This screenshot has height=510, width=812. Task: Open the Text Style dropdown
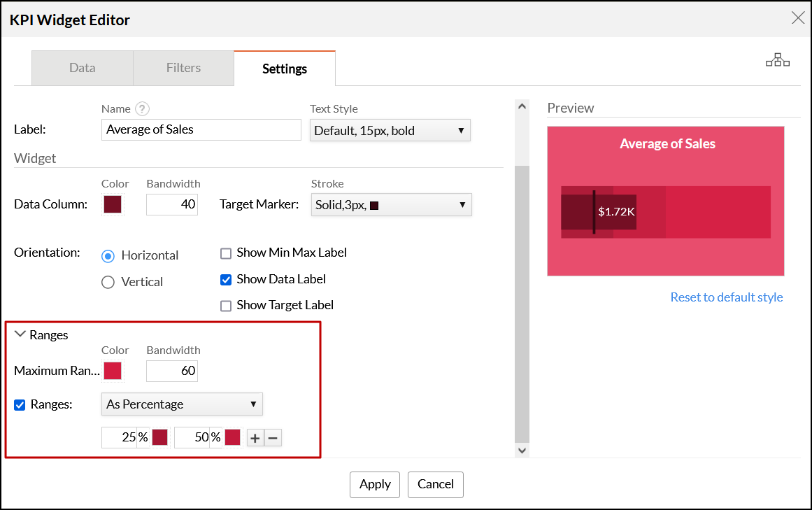(x=390, y=130)
